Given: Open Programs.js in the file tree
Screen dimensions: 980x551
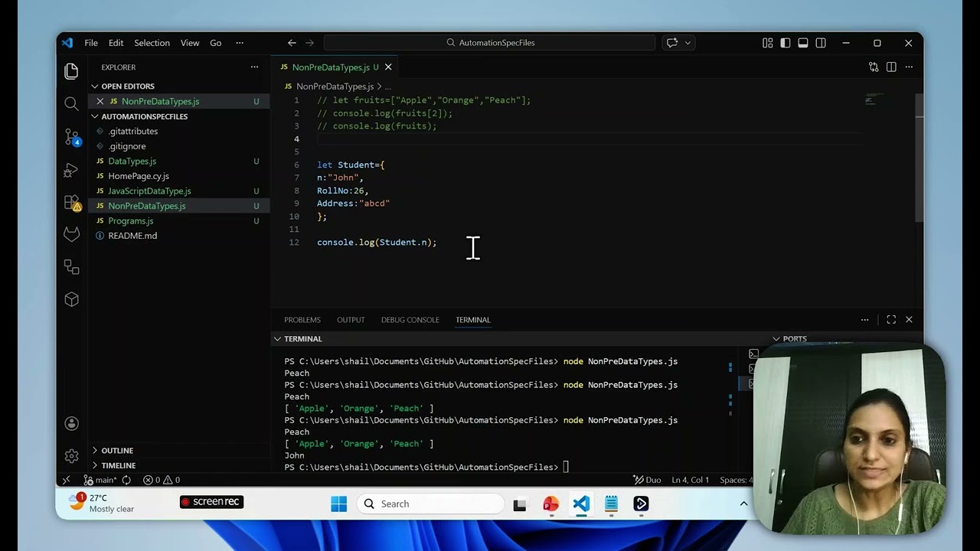Looking at the screenshot, I should pyautogui.click(x=130, y=220).
